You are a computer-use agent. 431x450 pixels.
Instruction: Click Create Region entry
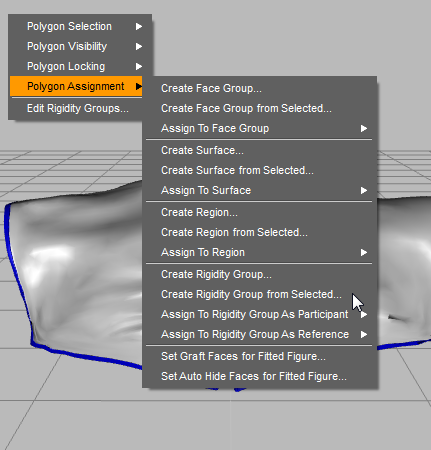(x=260, y=212)
